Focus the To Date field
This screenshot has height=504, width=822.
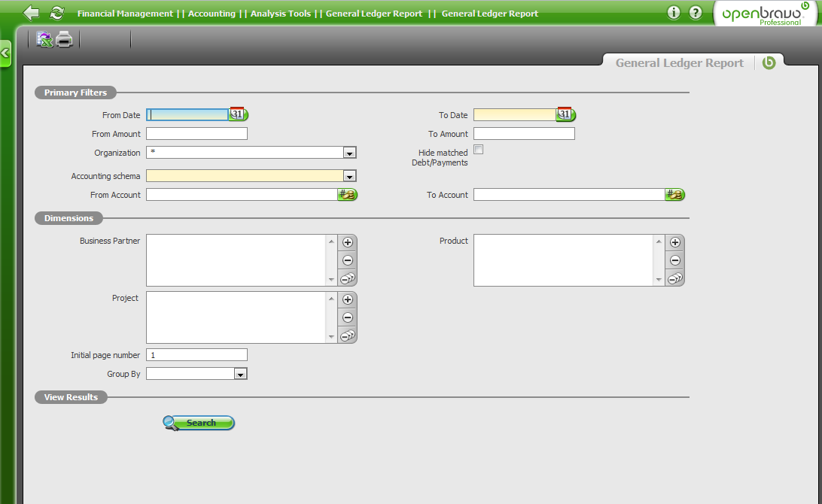tap(515, 115)
